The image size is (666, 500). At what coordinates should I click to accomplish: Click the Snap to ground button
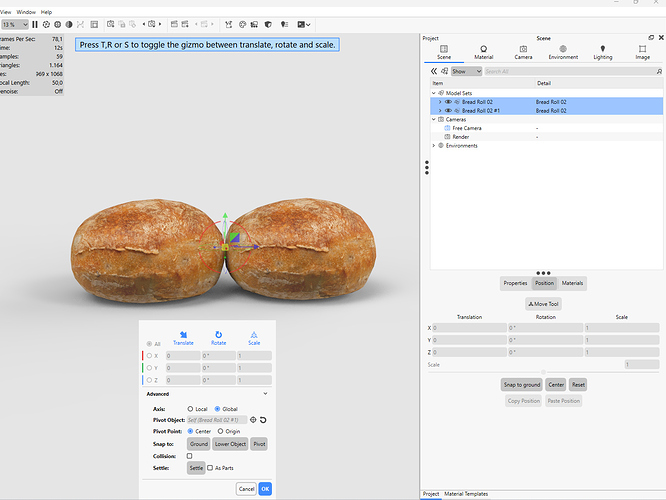tap(522, 385)
